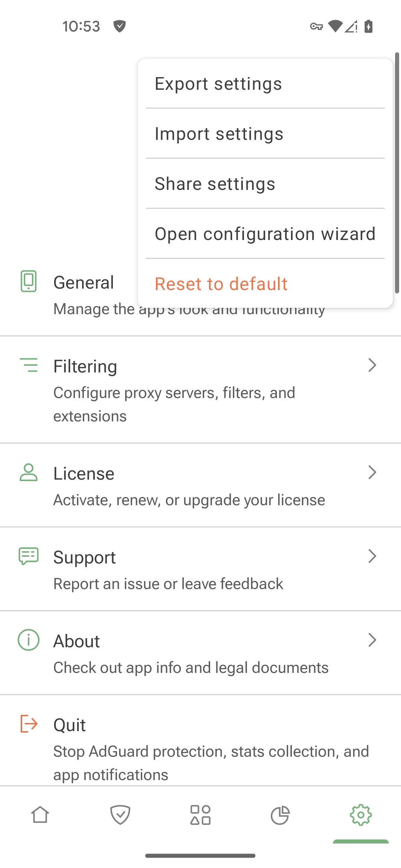Tap the License person icon
Viewport: 401px width, 868px height.
click(29, 472)
